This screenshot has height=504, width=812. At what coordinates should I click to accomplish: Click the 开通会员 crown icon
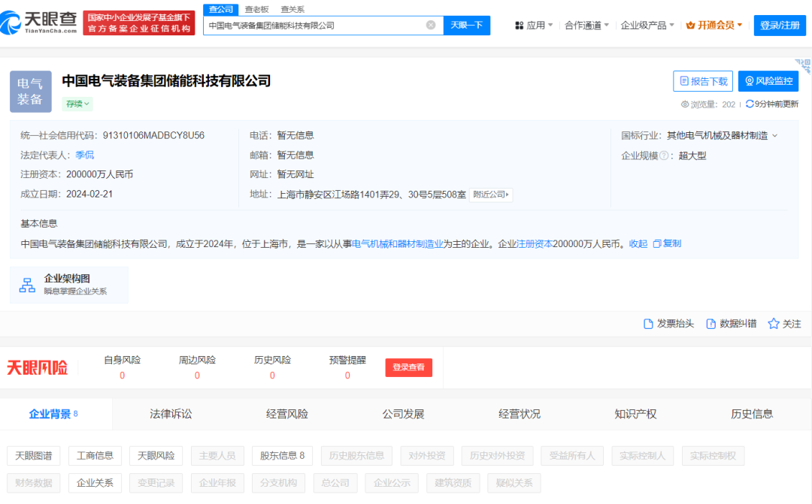(690, 25)
